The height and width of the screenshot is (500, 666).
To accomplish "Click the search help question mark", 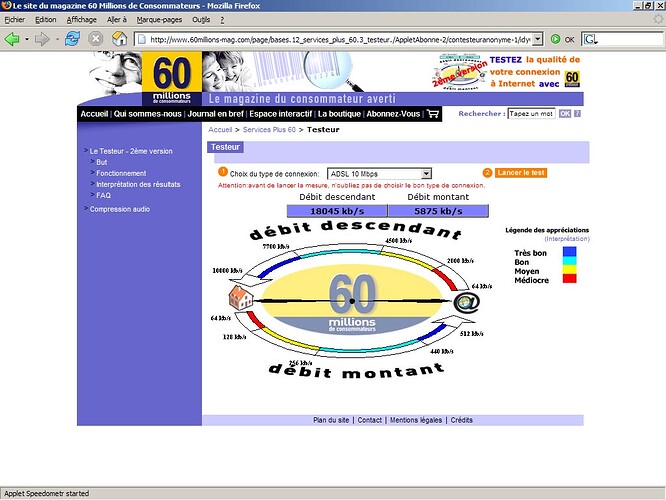I will (577, 114).
